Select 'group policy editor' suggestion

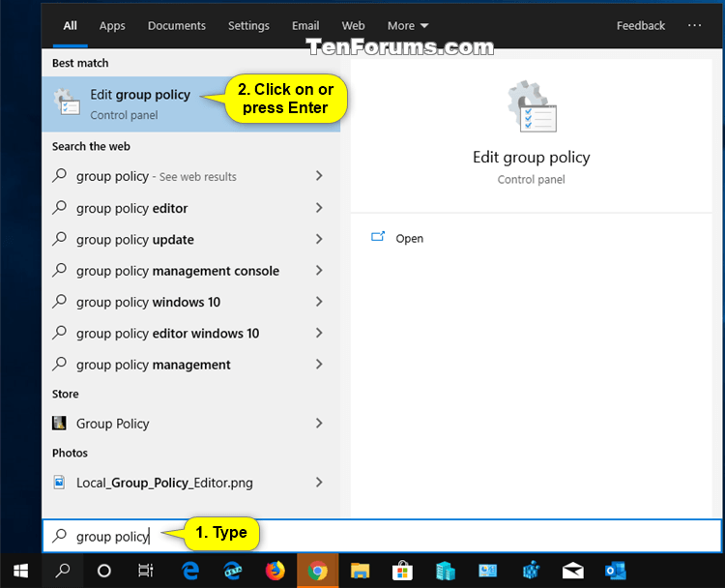pyautogui.click(x=191, y=208)
